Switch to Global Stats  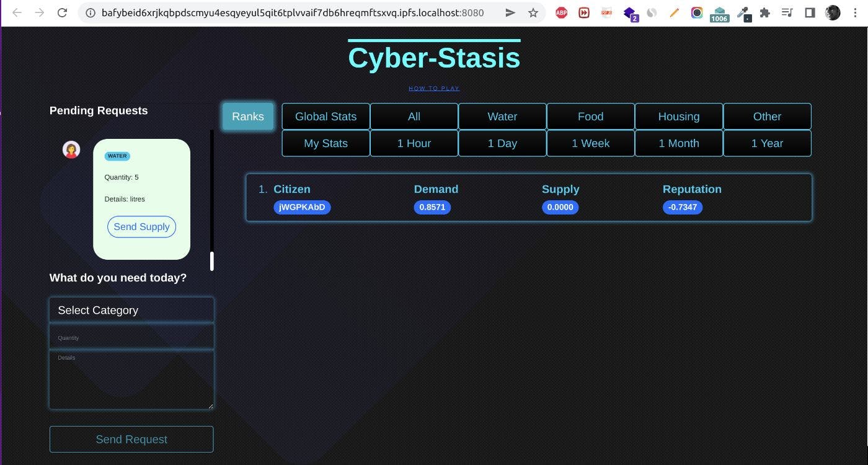point(325,116)
